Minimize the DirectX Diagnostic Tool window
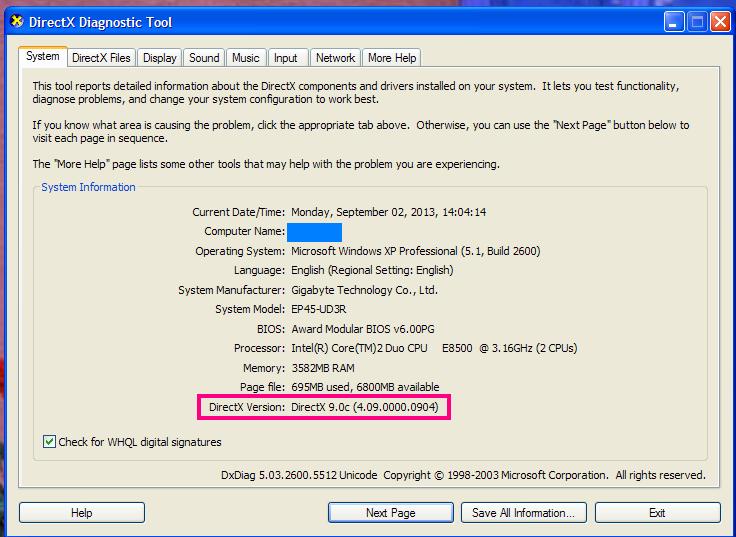The width and height of the screenshot is (736, 537). pyautogui.click(x=674, y=22)
